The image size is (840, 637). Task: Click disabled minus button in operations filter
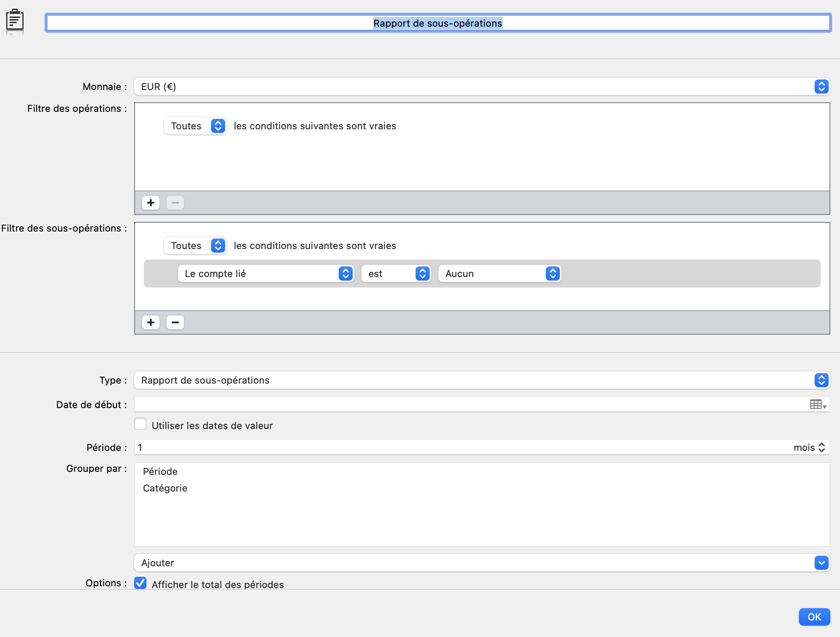click(x=175, y=203)
